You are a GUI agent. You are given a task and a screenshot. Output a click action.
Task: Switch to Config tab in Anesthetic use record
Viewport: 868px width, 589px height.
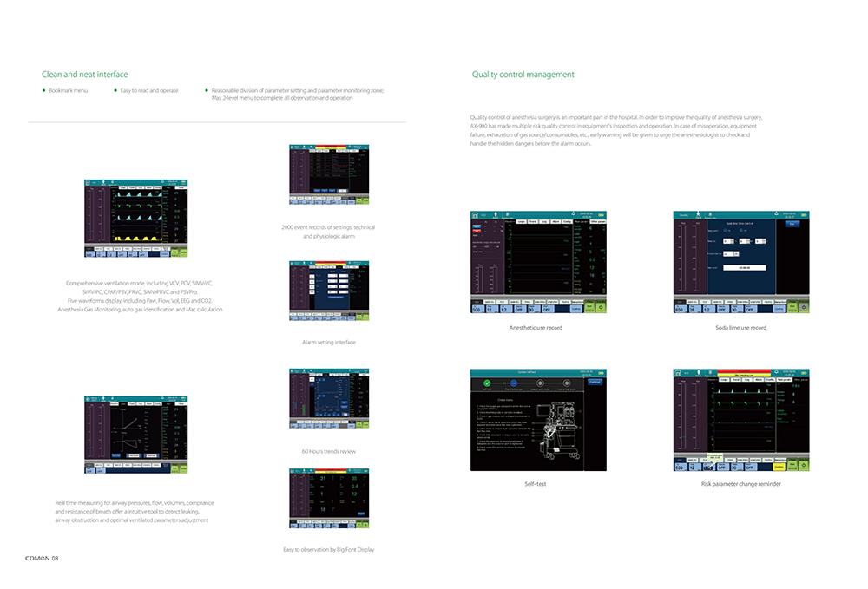(567, 222)
